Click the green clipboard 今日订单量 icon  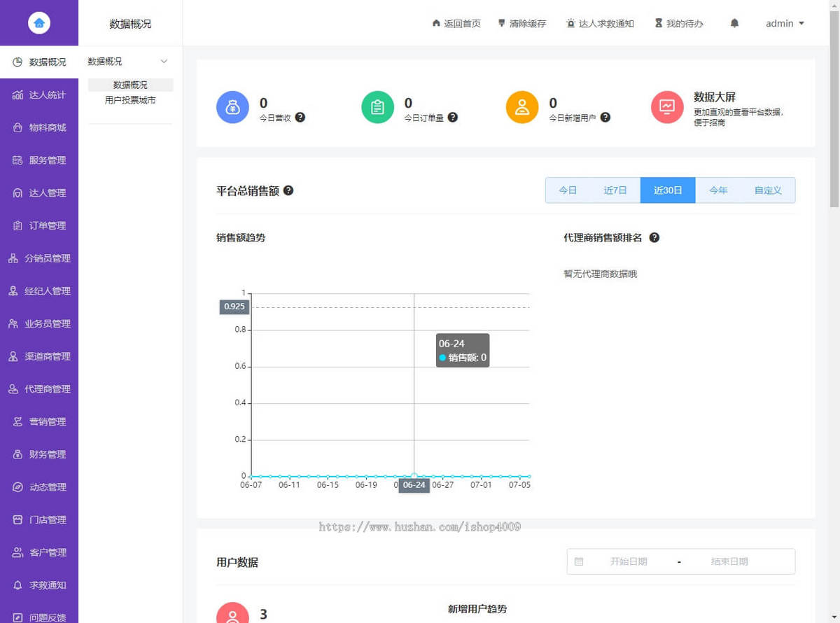pyautogui.click(x=378, y=107)
